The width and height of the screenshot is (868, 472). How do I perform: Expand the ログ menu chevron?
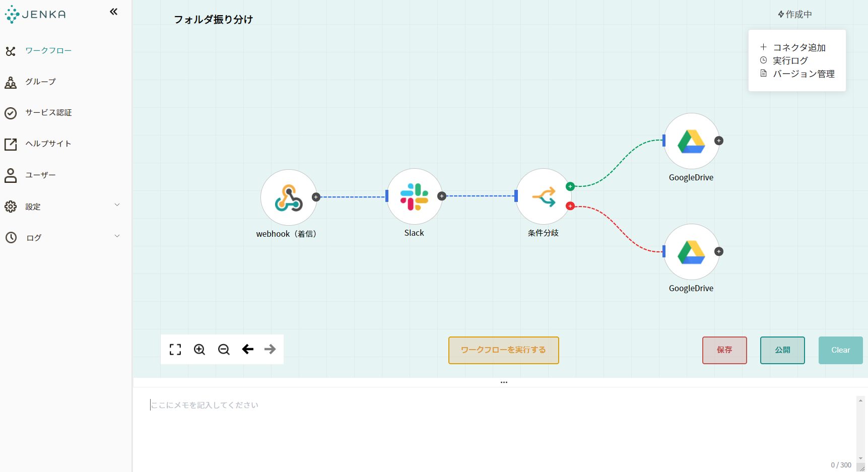click(x=117, y=236)
